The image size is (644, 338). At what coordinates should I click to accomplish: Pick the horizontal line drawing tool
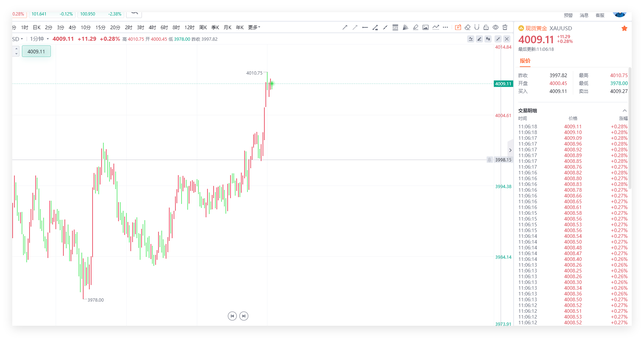coord(365,27)
